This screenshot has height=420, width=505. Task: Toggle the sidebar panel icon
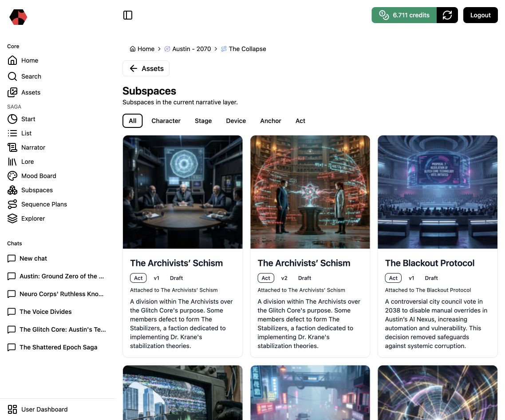coord(127,15)
